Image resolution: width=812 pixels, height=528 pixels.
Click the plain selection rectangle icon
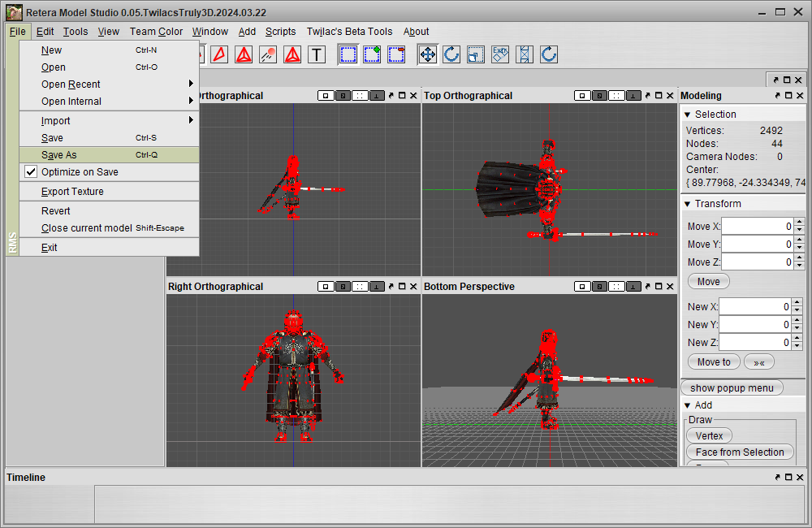pyautogui.click(x=348, y=54)
